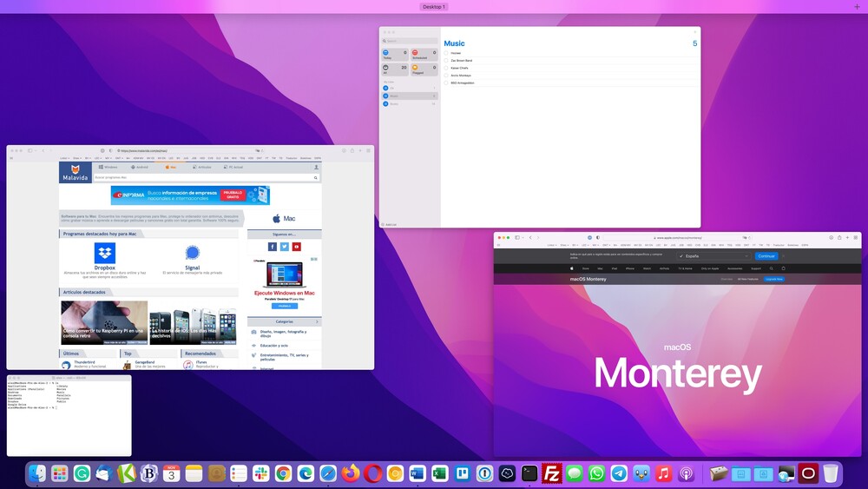Open the Trash in the Dock
The image size is (868, 489).
pyautogui.click(x=831, y=473)
